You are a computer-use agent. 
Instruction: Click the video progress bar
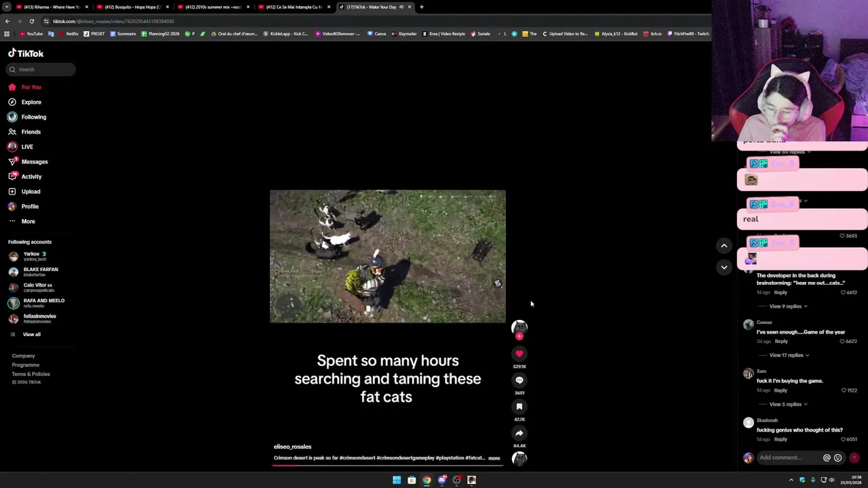click(387, 466)
